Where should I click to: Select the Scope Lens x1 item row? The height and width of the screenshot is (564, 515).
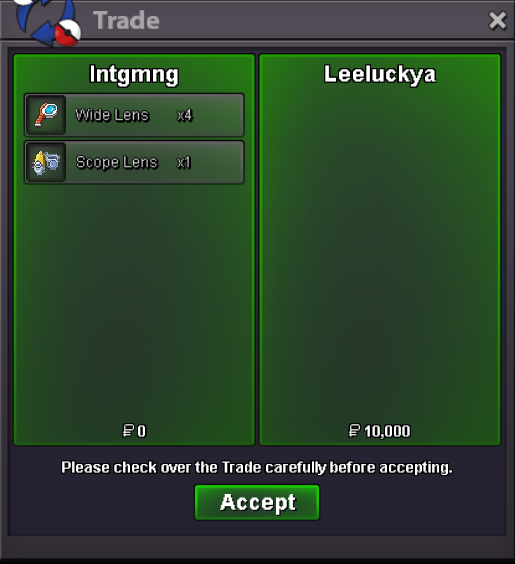point(134,162)
